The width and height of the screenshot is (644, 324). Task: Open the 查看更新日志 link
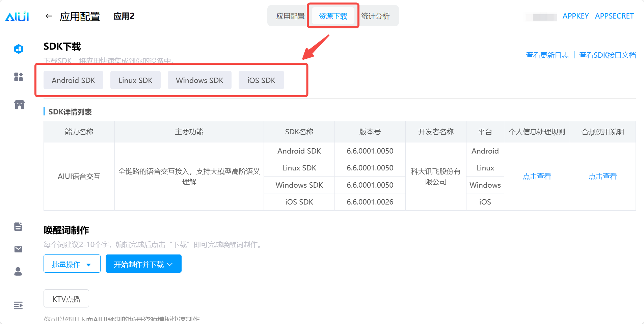tap(547, 55)
